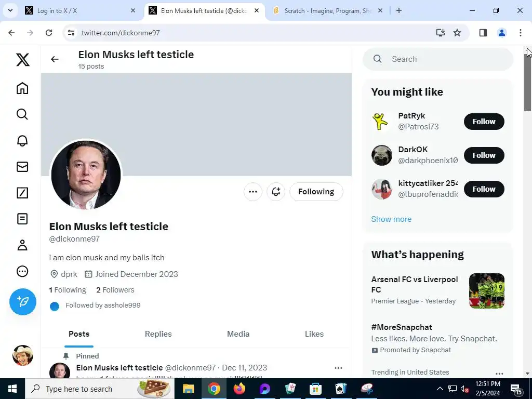
Task: Click browser Back arrow
Action: click(x=11, y=33)
